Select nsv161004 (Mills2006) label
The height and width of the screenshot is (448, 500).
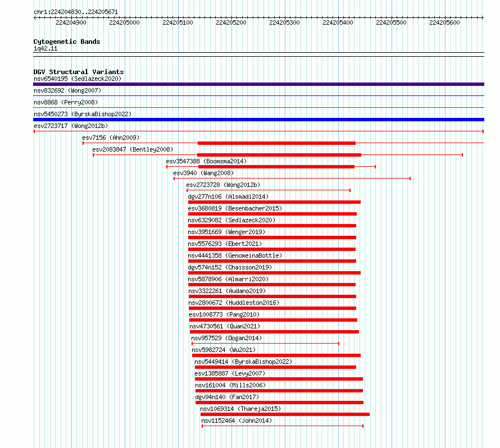click(230, 385)
